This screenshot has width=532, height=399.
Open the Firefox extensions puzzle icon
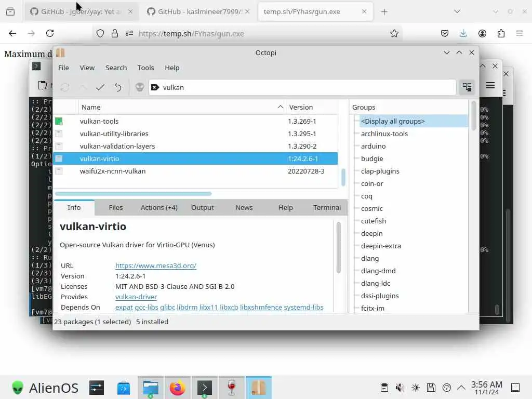[501, 33]
